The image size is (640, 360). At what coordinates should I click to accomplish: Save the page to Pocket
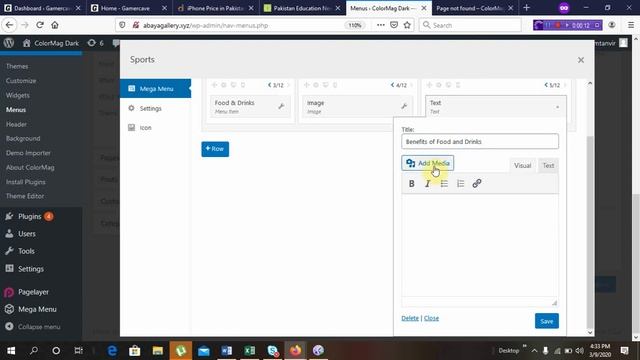(x=394, y=25)
